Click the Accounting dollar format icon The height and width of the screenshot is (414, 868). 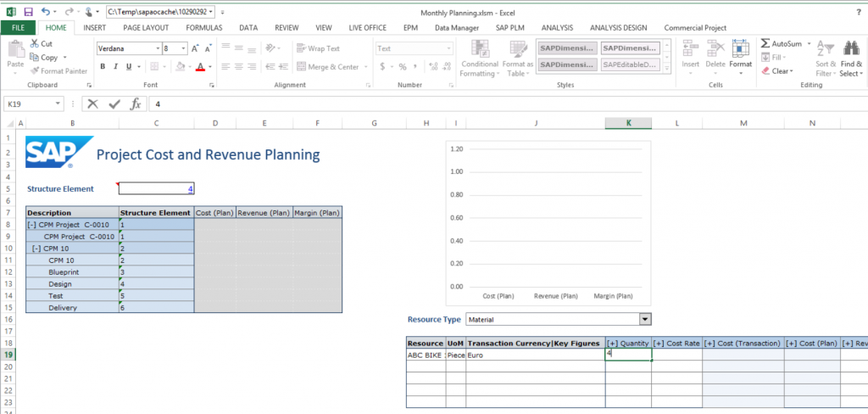(x=382, y=67)
